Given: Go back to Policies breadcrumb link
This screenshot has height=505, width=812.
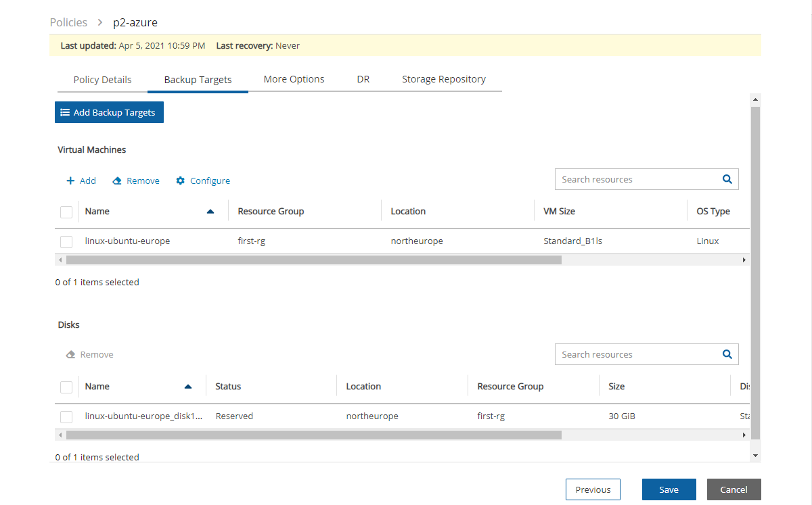Looking at the screenshot, I should (x=68, y=22).
